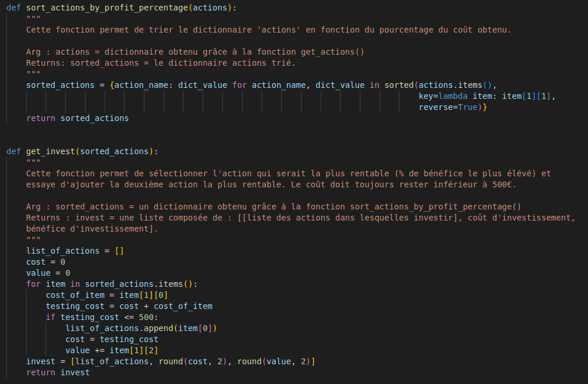The image size is (588, 384).
Task: Click the 'return sorted_actions' statement
Action: click(x=77, y=118)
